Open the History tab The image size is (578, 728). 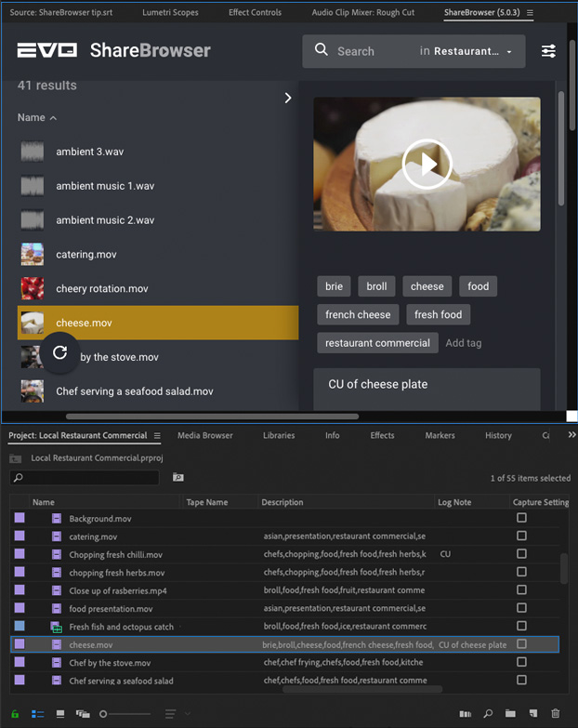498,435
